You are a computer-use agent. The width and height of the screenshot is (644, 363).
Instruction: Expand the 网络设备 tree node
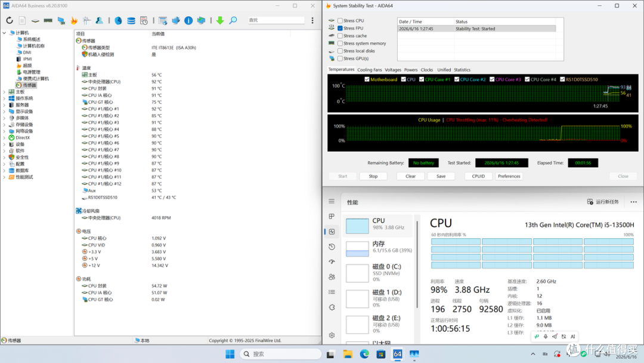4,131
